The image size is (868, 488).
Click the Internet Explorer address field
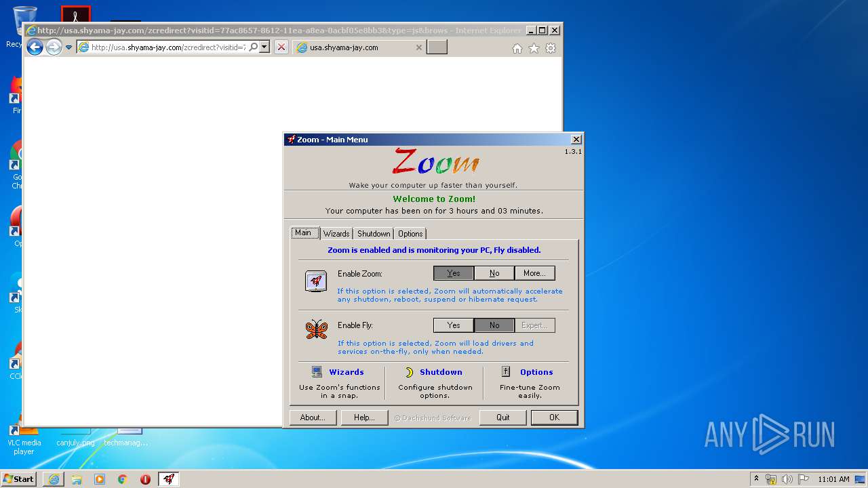pyautogui.click(x=168, y=47)
